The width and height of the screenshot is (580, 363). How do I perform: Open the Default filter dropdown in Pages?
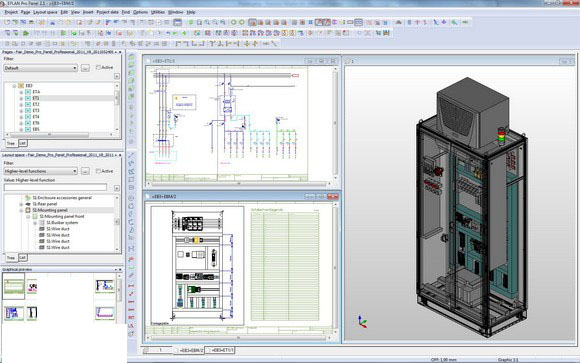coord(41,68)
